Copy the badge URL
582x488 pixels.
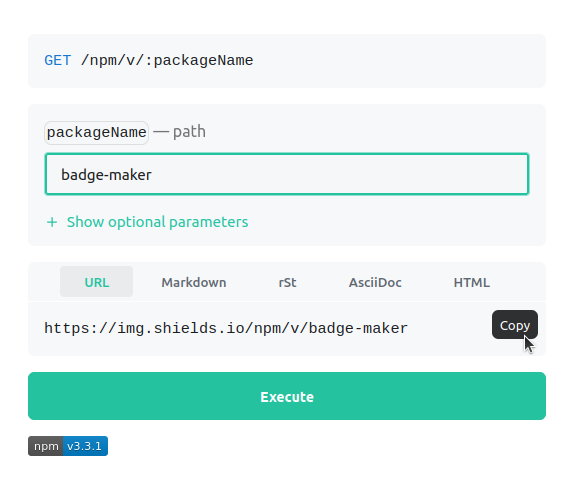(514, 325)
